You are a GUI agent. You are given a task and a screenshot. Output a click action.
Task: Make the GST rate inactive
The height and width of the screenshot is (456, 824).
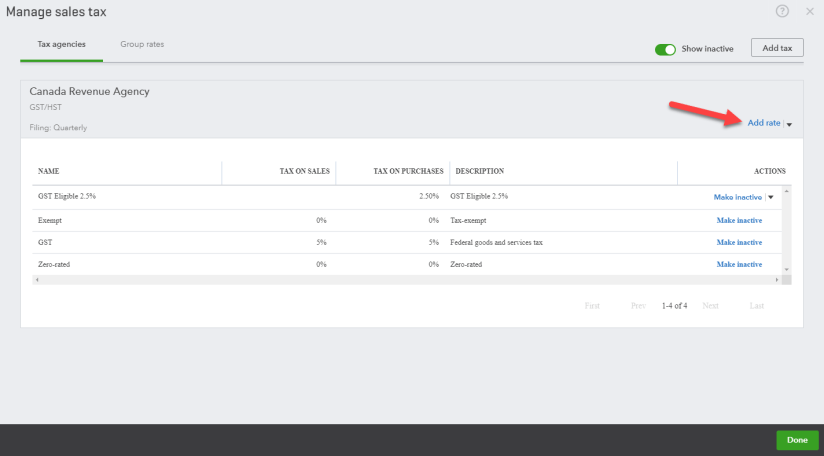point(739,242)
